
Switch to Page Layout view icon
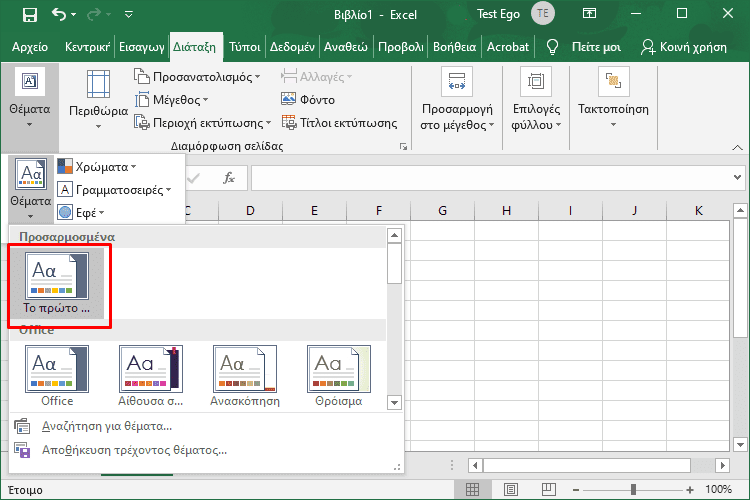pos(511,489)
